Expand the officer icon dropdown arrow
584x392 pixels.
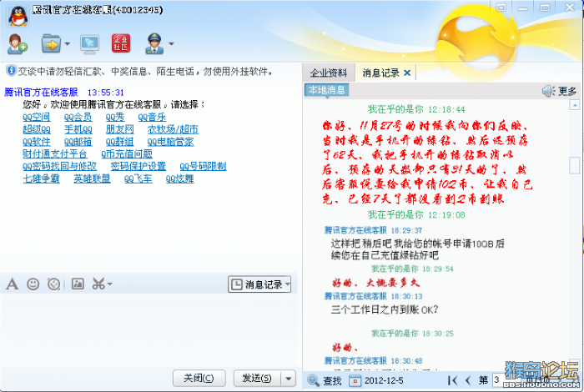pos(171,44)
